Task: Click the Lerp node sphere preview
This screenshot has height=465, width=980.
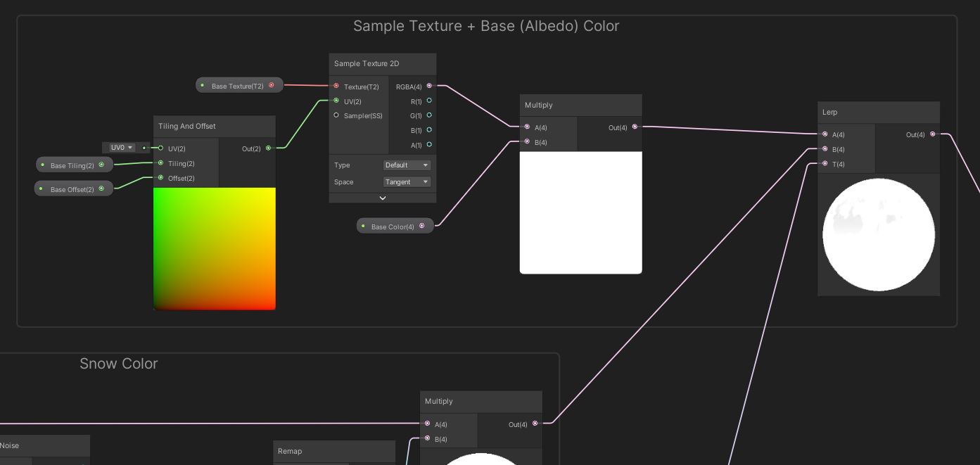Action: tap(878, 235)
